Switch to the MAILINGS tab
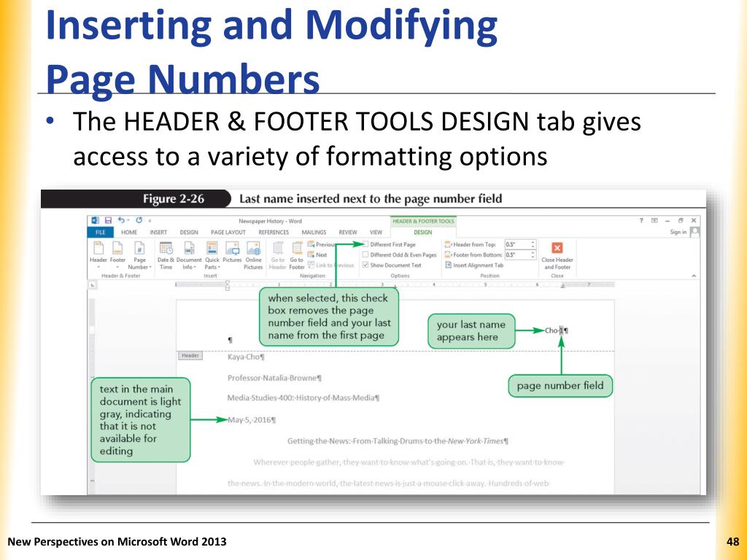Viewport: 747px width, 560px height. pos(314,233)
